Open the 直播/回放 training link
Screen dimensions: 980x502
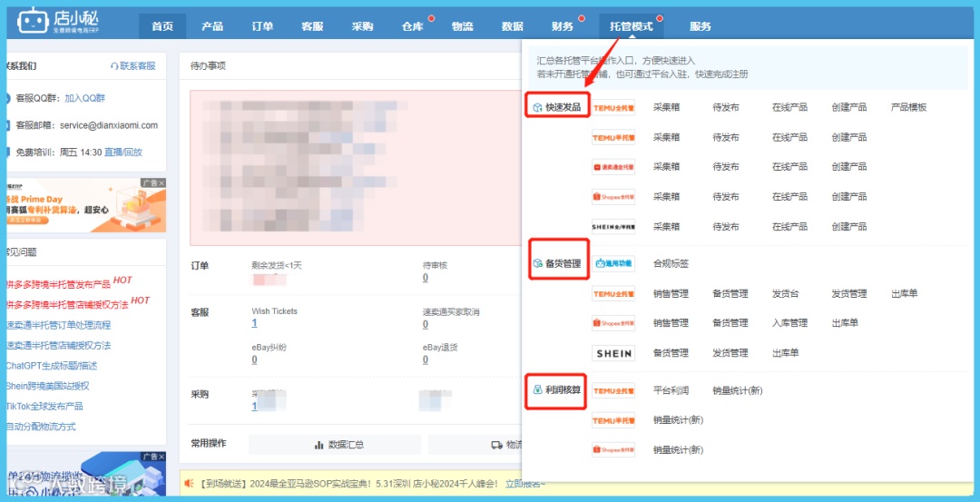click(x=123, y=152)
